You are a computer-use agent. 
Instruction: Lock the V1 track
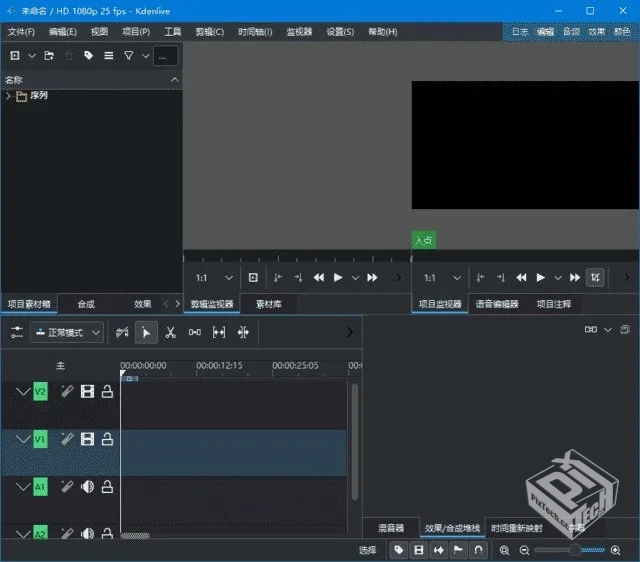coord(107,439)
